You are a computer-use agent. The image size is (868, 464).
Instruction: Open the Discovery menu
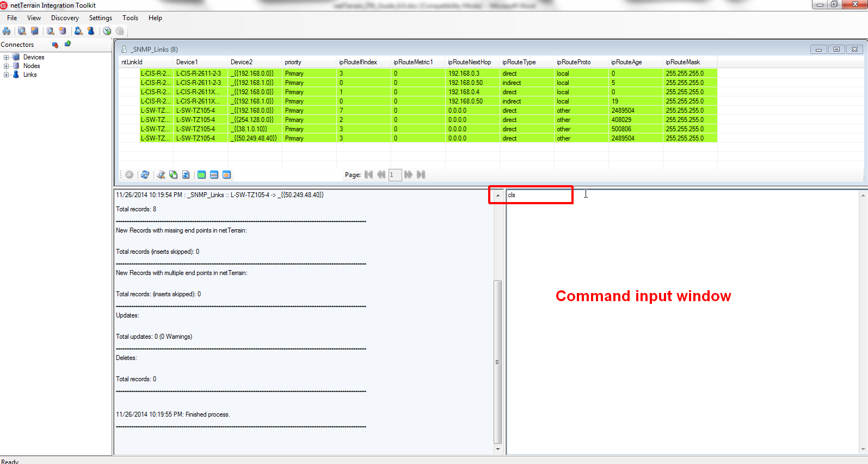coord(65,18)
